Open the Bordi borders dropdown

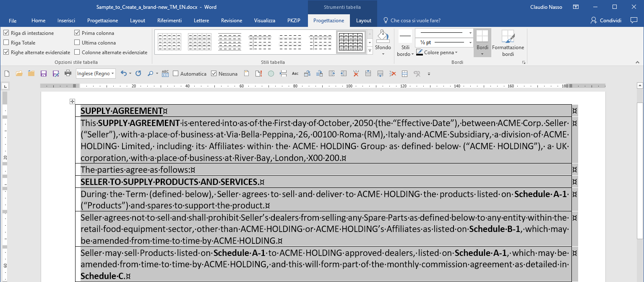click(x=482, y=54)
